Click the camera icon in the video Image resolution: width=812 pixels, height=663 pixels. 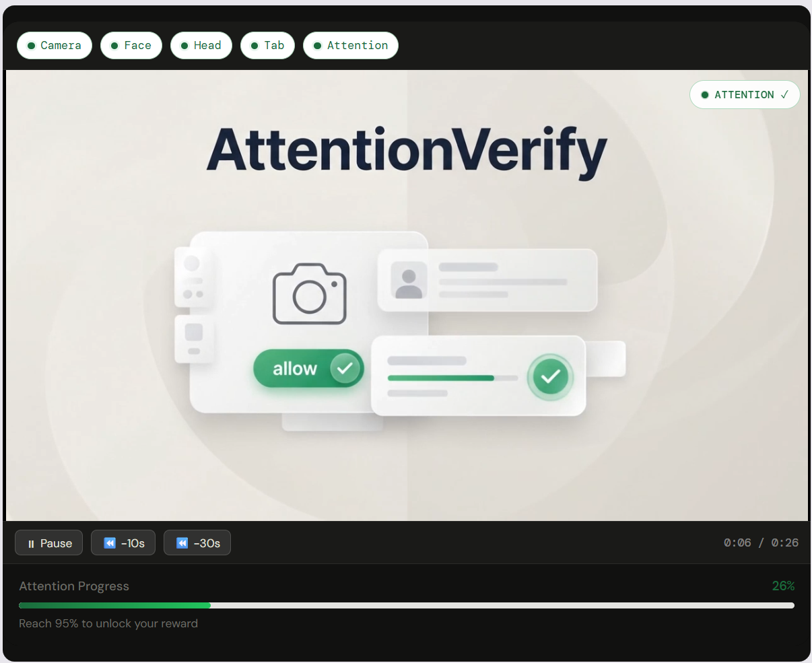[x=310, y=294]
